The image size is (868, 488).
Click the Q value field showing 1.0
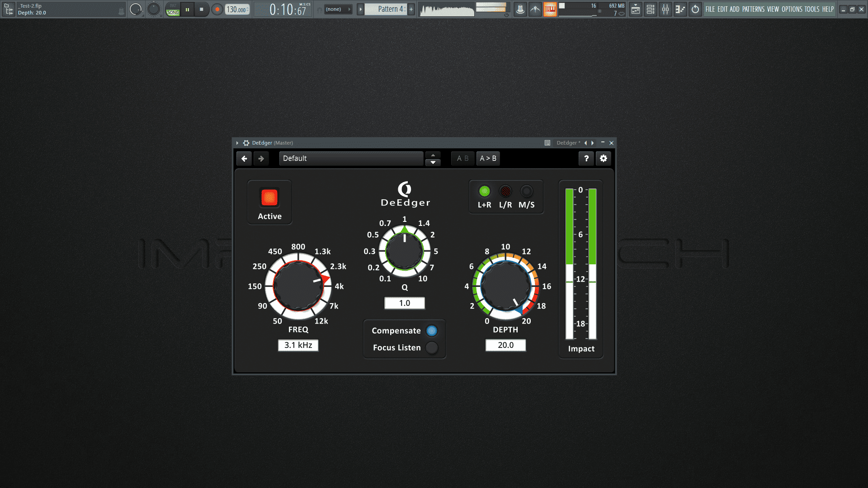(x=405, y=303)
